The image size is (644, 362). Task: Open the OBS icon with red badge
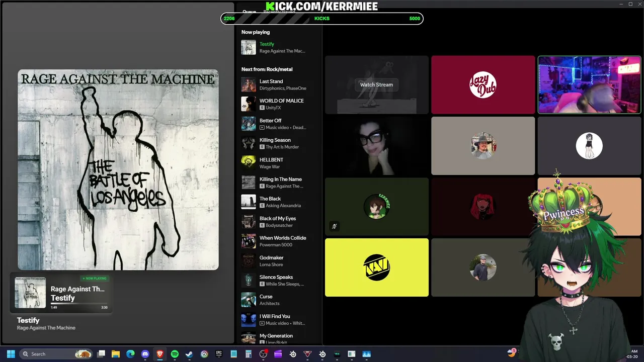click(x=263, y=354)
